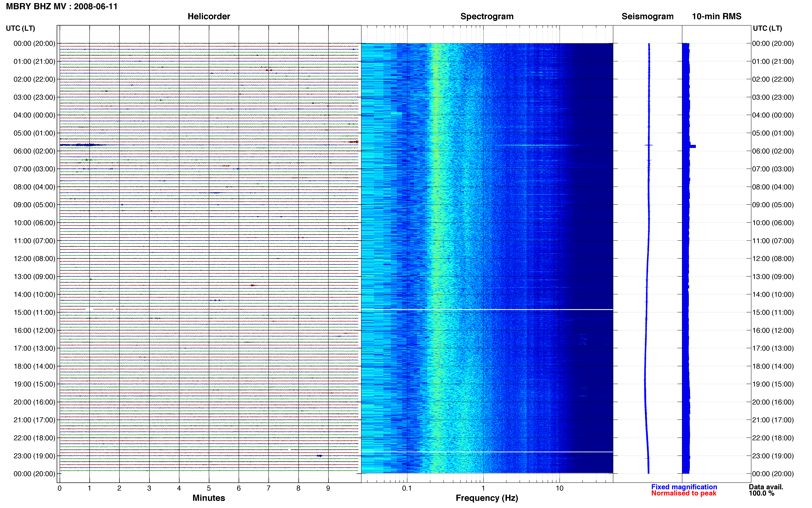Click the 0.1 frequency tick label
The height and width of the screenshot is (508, 812).
pos(407,488)
